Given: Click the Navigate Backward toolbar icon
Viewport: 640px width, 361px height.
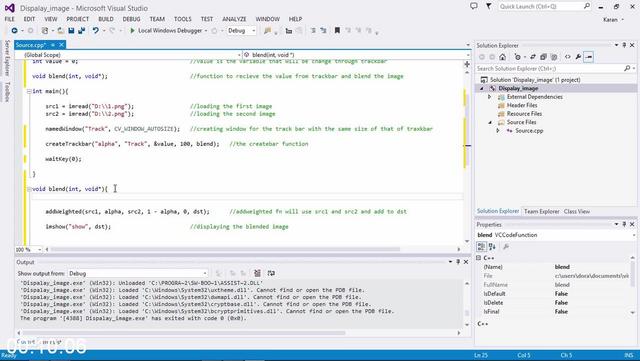Looking at the screenshot, I should pyautogui.click(x=14, y=31).
